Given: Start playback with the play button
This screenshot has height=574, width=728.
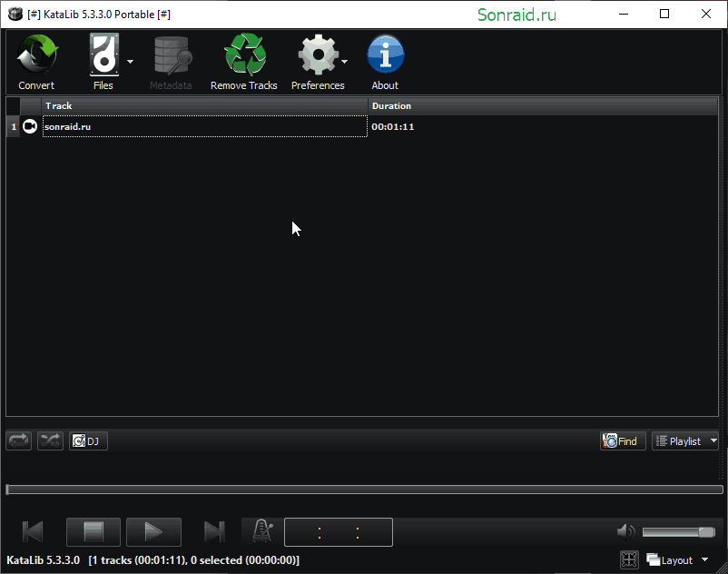Looking at the screenshot, I should [x=153, y=531].
